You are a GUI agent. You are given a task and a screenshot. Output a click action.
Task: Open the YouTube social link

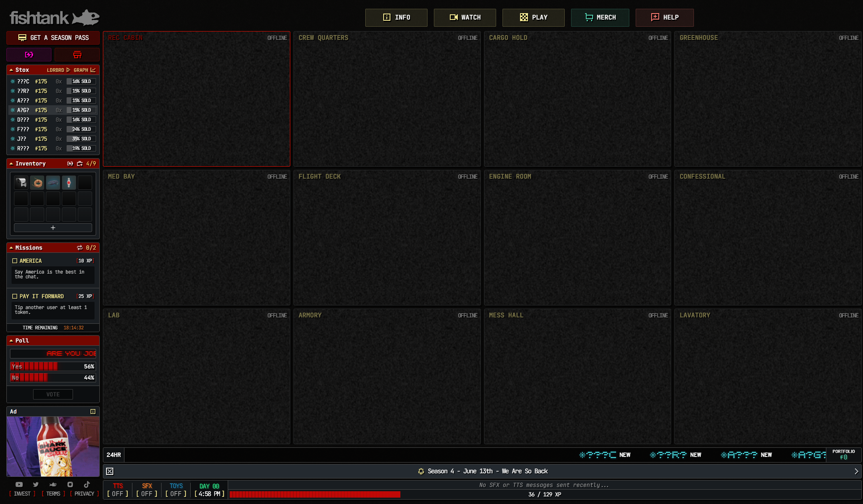[19, 484]
